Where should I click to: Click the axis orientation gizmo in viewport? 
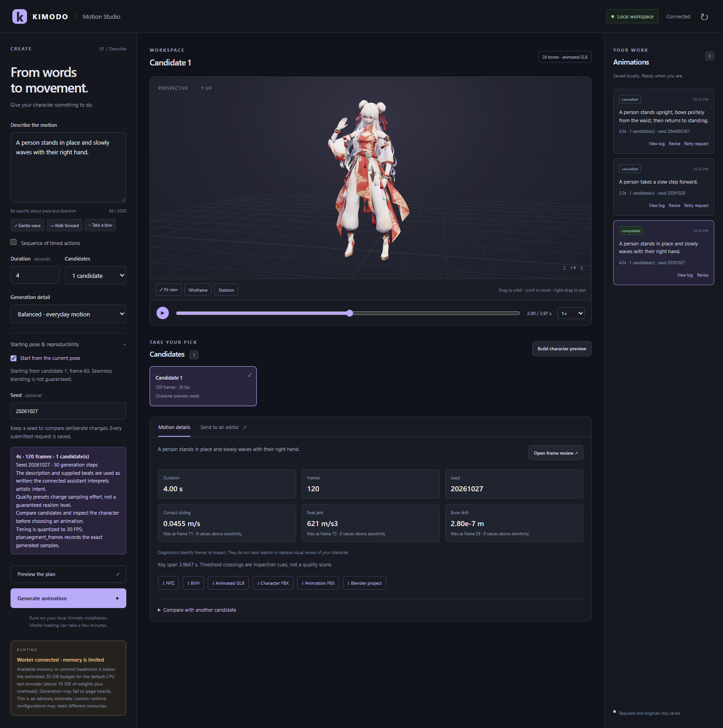(573, 268)
